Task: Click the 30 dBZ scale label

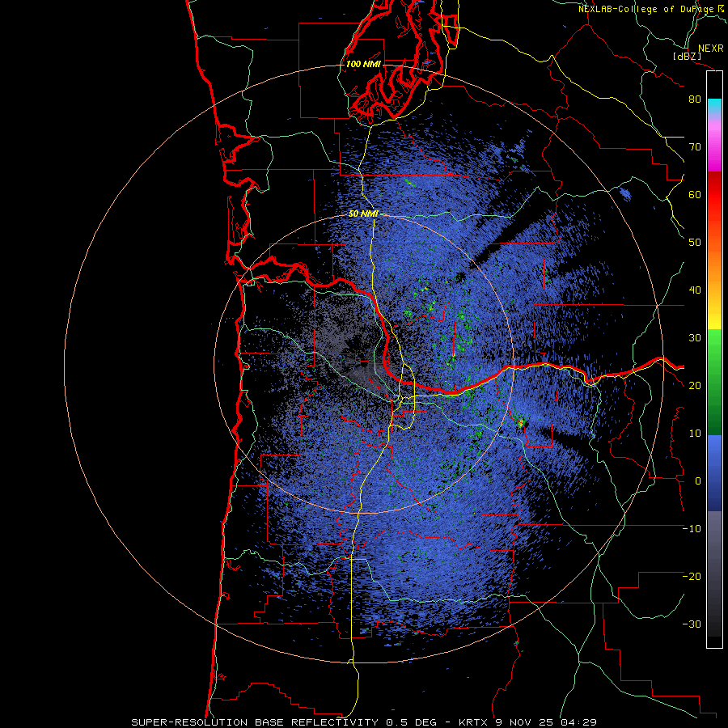Action: (x=695, y=337)
